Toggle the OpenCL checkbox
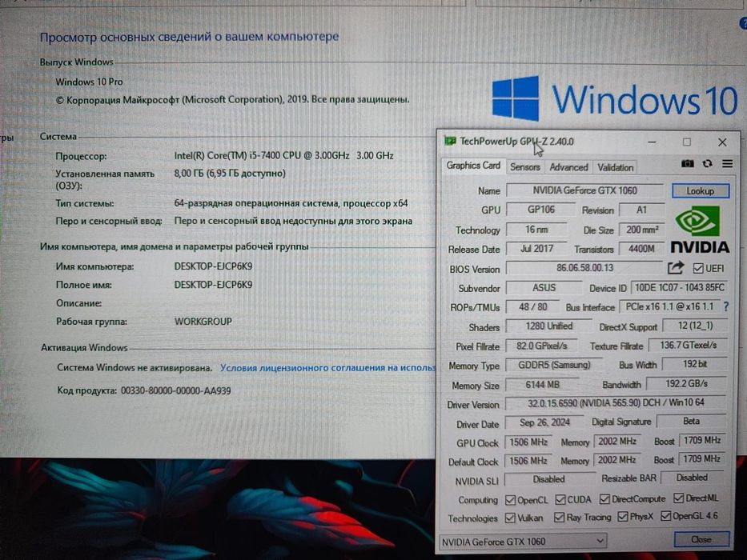 (510, 499)
